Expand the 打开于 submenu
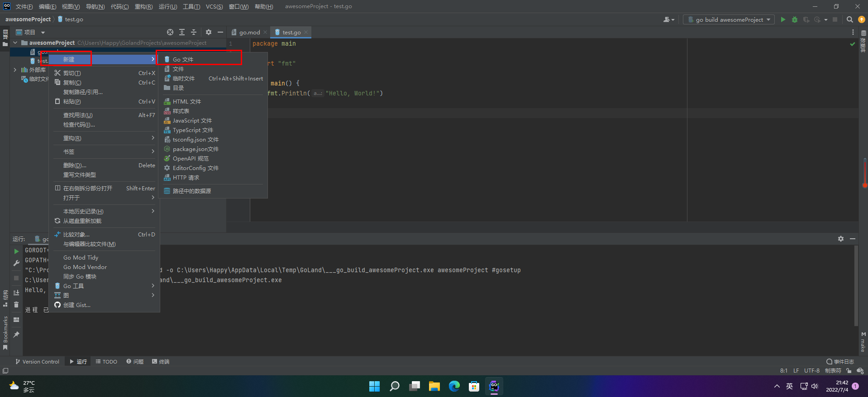The height and width of the screenshot is (397, 868). pyautogui.click(x=105, y=198)
